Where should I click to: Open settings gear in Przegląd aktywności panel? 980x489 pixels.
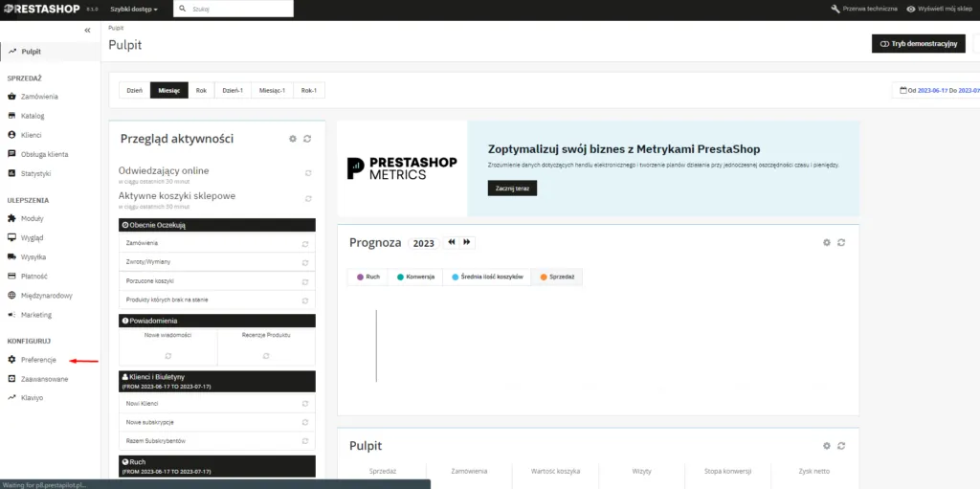tap(293, 139)
